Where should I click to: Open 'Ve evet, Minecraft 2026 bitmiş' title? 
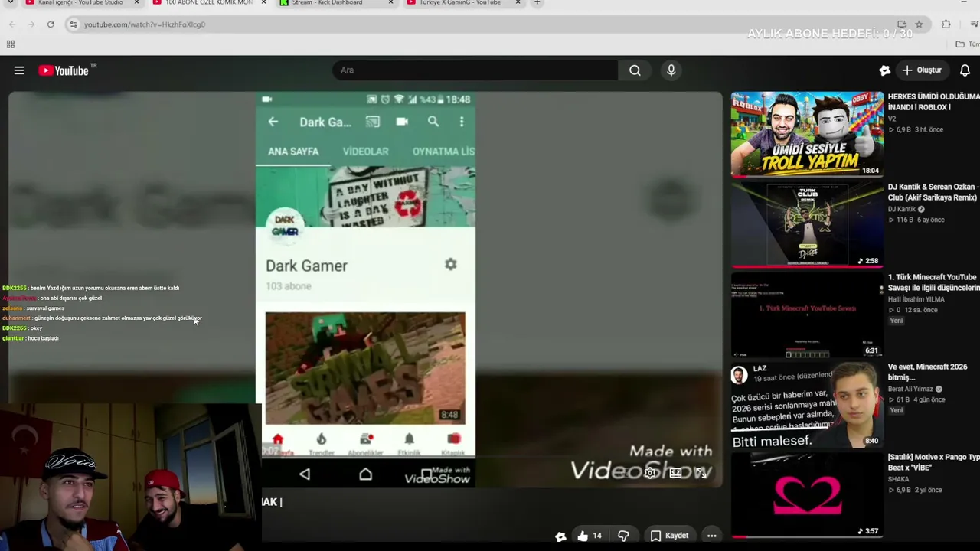pyautogui.click(x=928, y=372)
